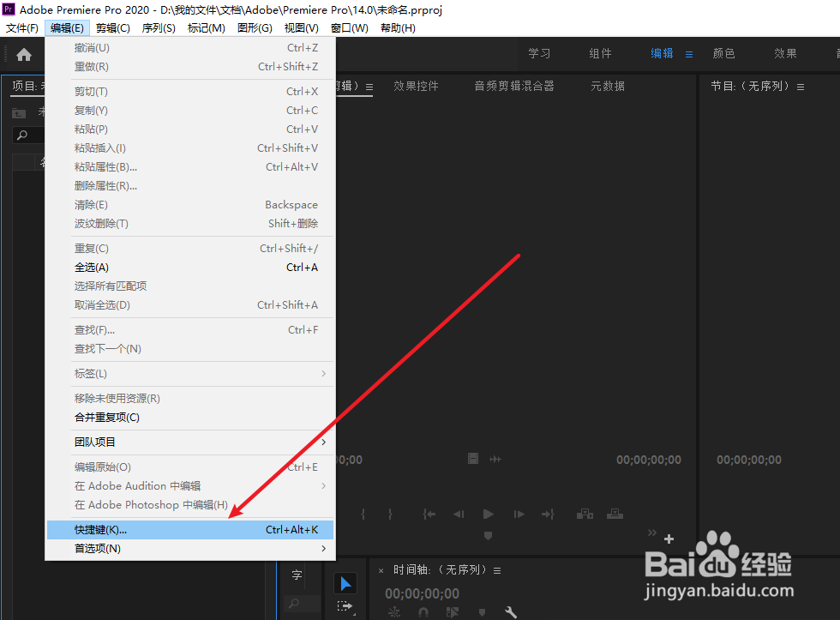Open the 窗口(W) menu
Viewport: 840px width, 620px height.
tap(350, 27)
